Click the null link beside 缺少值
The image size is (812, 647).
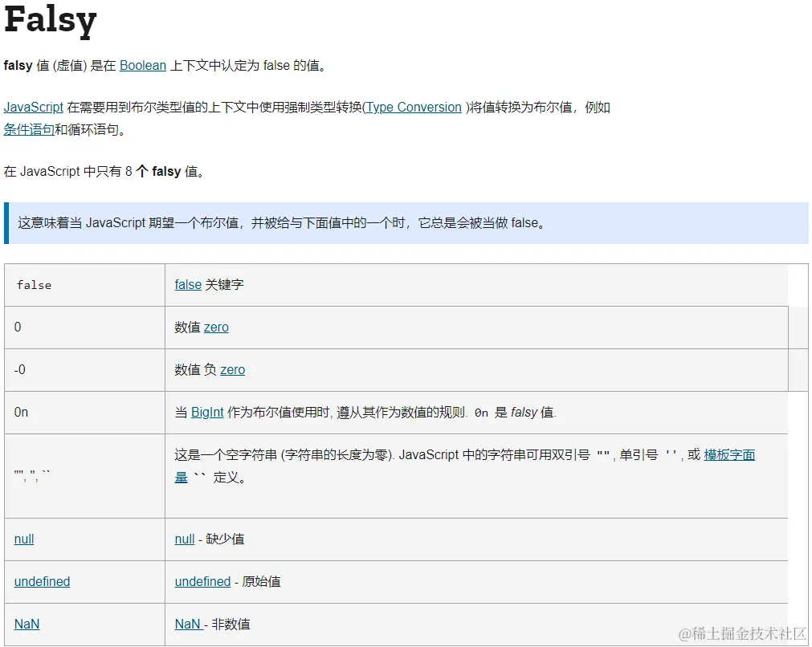pos(185,539)
